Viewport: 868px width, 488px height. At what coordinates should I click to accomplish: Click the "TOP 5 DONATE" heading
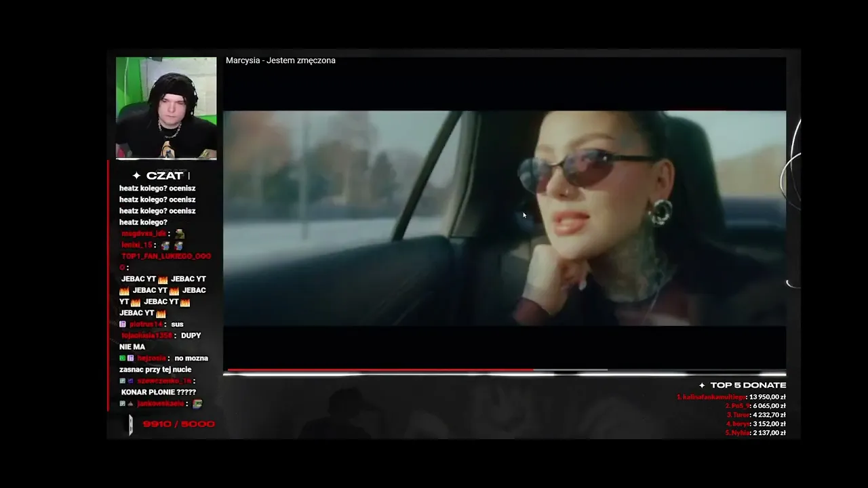coord(748,386)
